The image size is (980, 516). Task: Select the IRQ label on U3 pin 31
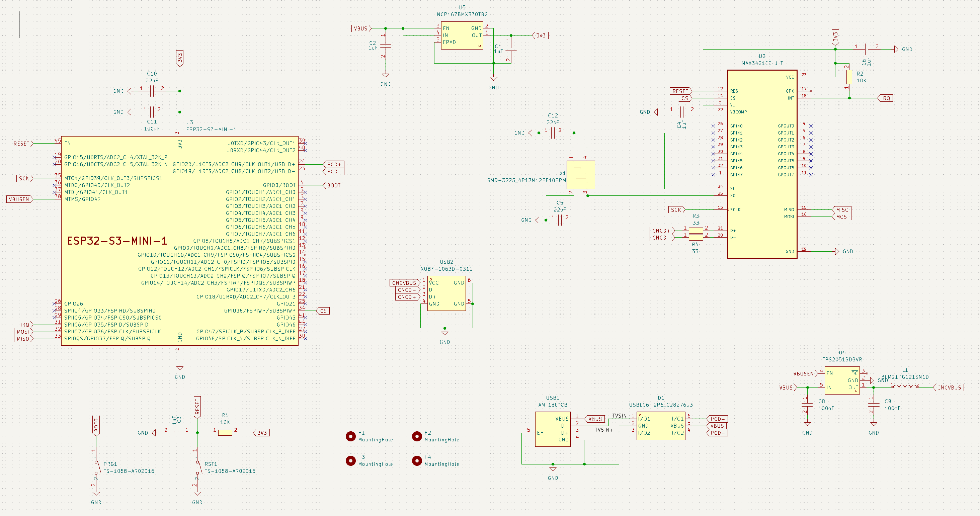[x=25, y=325]
